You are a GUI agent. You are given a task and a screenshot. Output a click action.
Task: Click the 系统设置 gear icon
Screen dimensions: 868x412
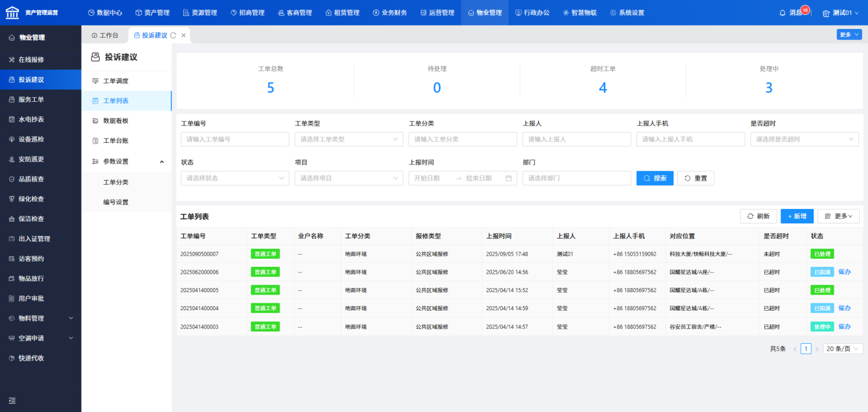[x=613, y=13]
